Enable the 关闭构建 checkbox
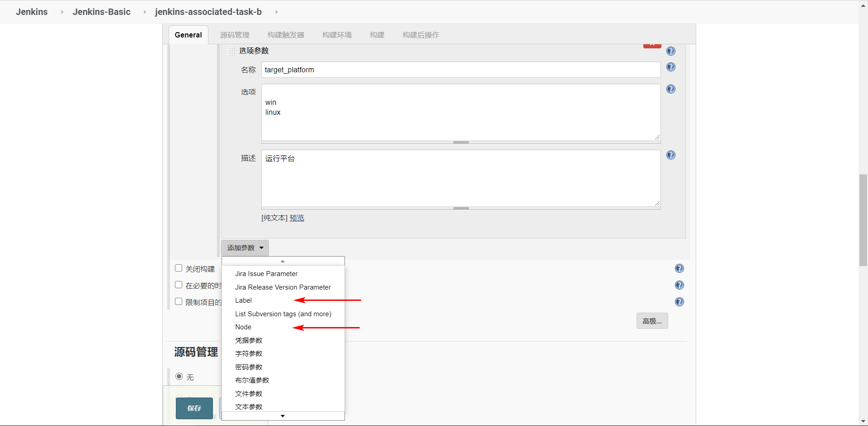 pos(179,267)
